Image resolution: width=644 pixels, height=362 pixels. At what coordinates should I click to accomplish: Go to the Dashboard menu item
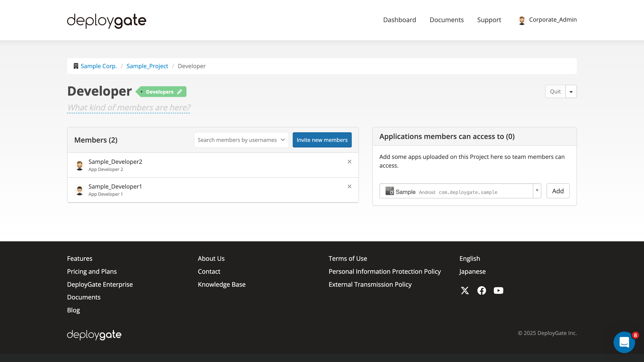[399, 20]
